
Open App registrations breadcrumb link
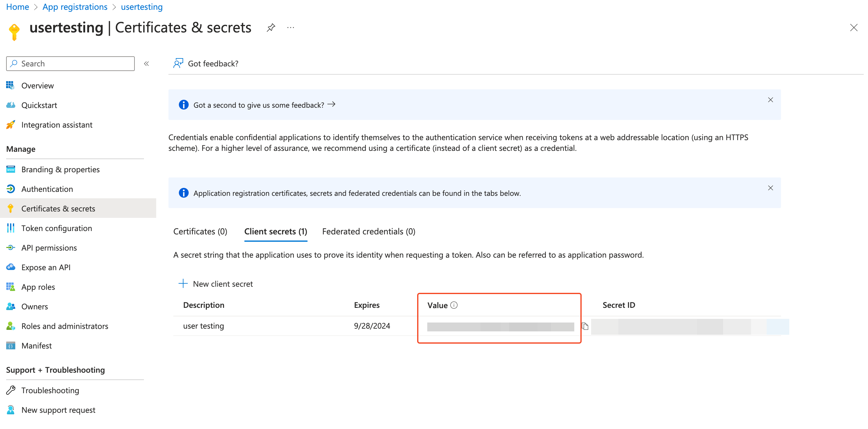click(x=75, y=7)
